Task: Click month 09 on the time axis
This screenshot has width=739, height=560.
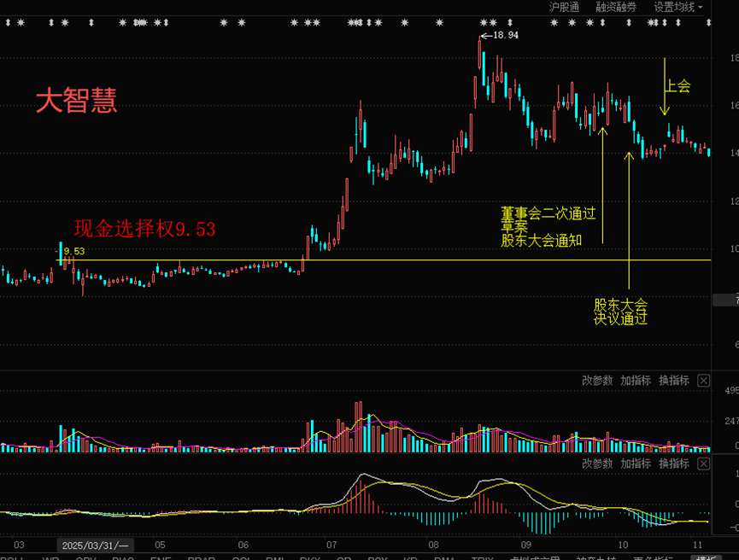Action: [526, 545]
